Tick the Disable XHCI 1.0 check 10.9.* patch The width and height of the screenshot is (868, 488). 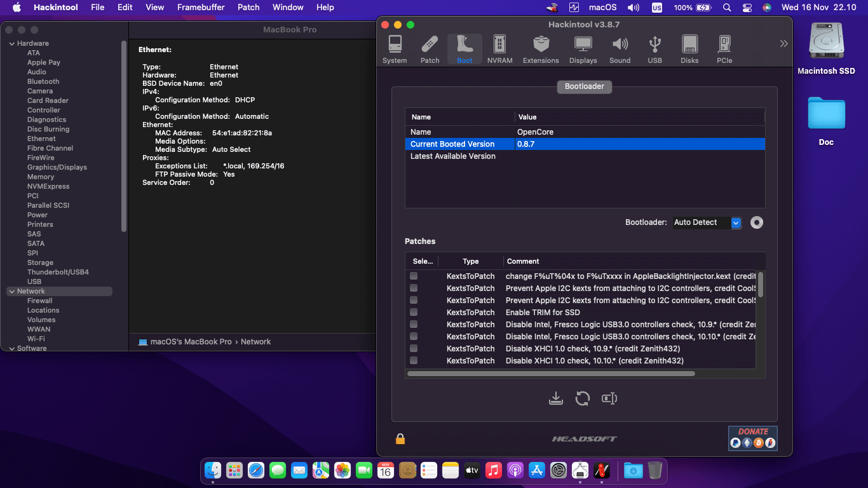coord(414,348)
